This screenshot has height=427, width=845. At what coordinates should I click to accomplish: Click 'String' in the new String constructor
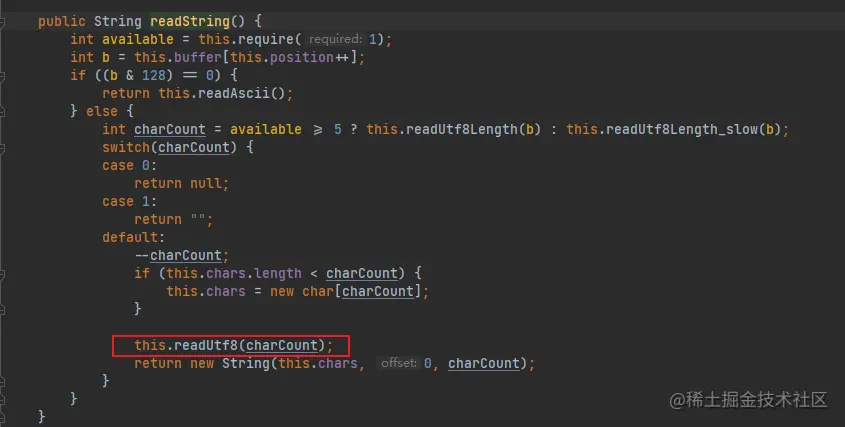pos(246,363)
